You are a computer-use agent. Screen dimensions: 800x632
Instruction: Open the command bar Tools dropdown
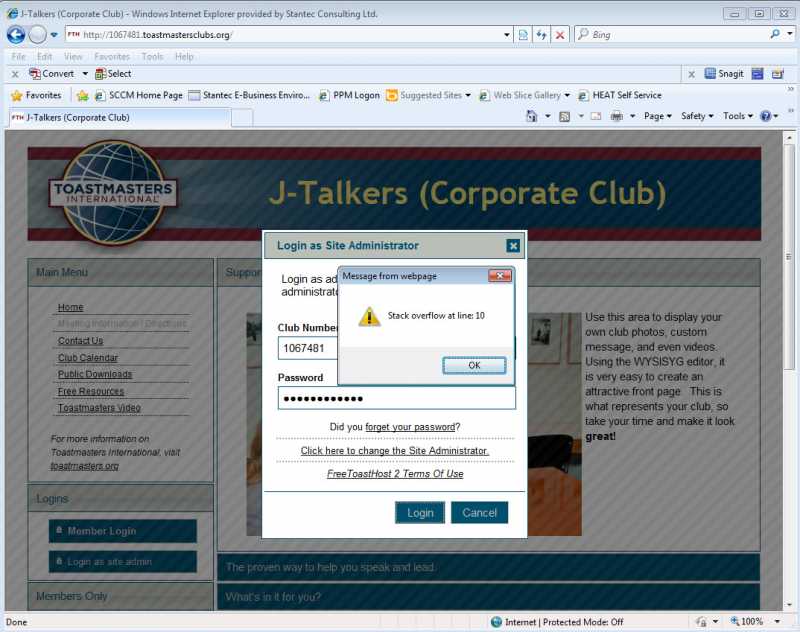click(x=738, y=116)
